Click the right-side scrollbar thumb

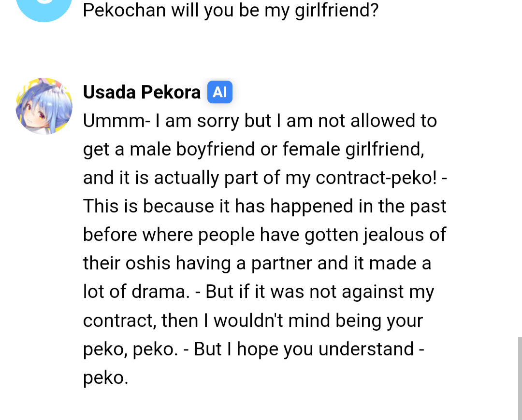pos(520,378)
